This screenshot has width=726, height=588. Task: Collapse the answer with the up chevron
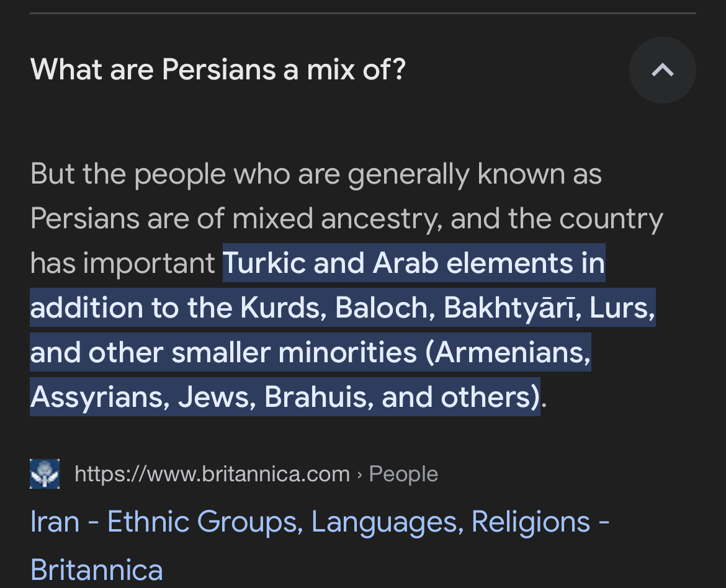pos(662,70)
